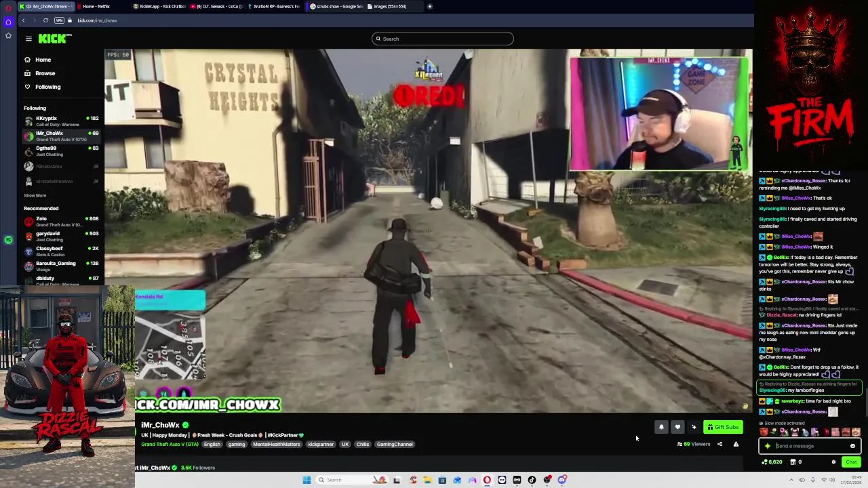Open a new browser tab

[429, 6]
